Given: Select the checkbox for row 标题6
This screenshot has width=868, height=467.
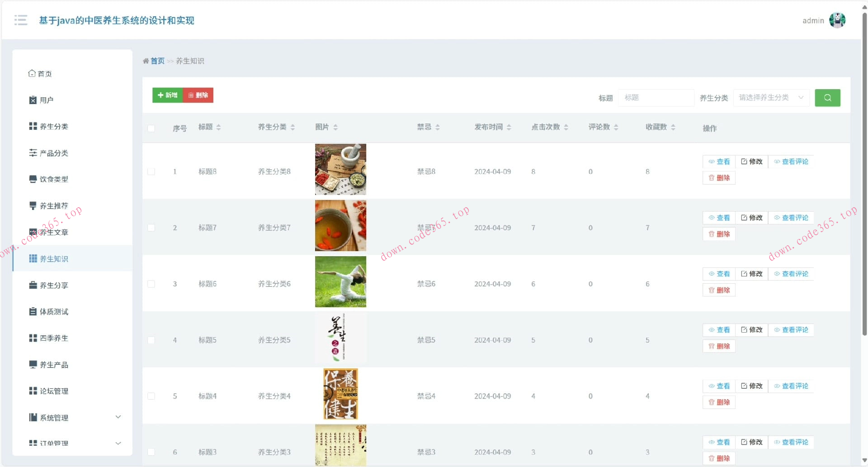Looking at the screenshot, I should (151, 284).
